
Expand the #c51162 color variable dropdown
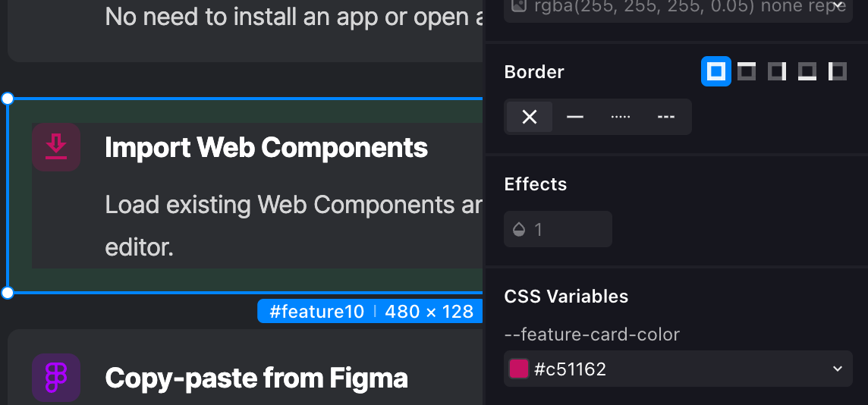tap(838, 369)
